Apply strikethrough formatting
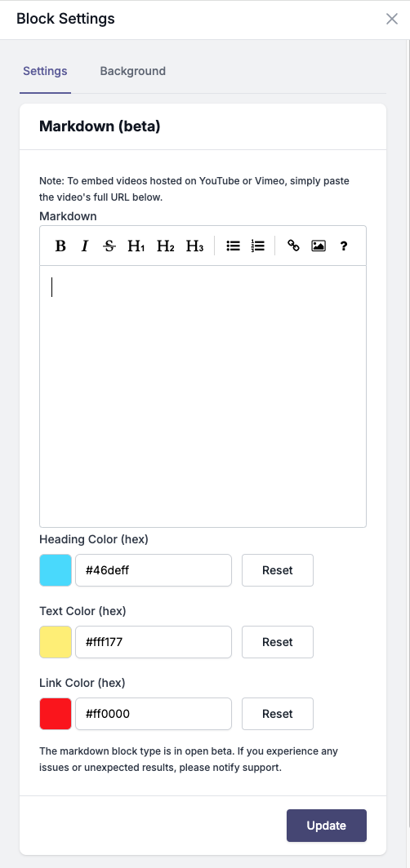The height and width of the screenshot is (868, 410). pos(109,246)
